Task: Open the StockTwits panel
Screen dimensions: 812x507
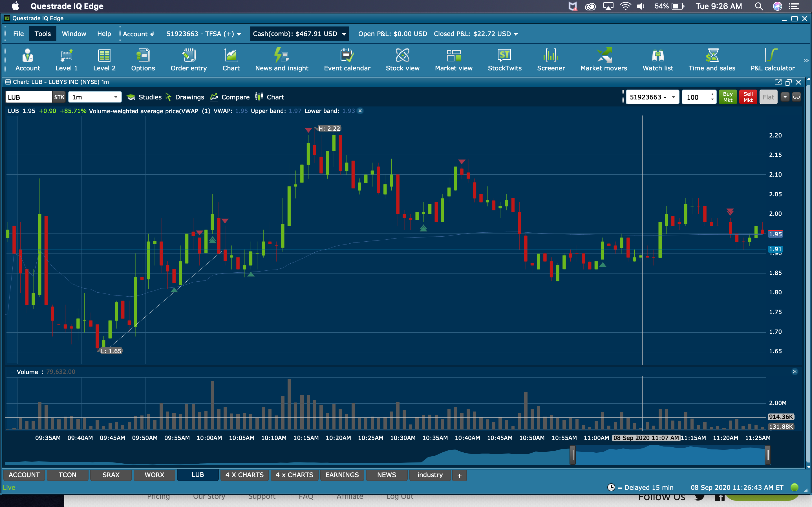Action: pos(504,60)
